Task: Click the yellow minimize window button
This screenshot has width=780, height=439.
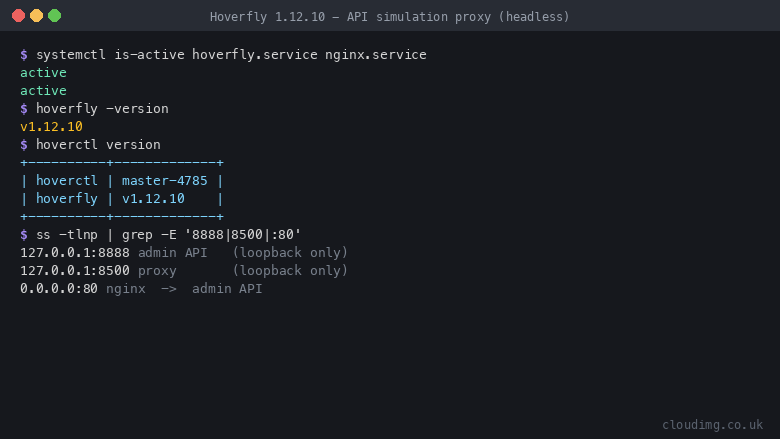Action: pos(36,16)
